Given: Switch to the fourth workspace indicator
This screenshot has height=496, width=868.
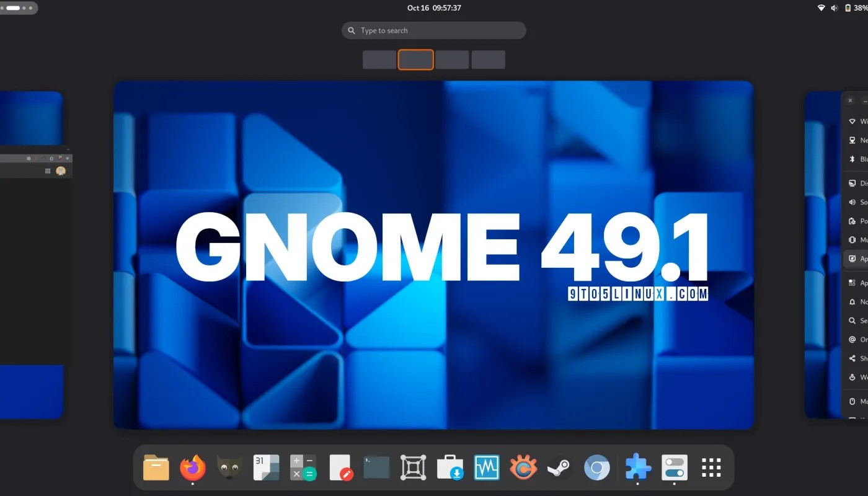Looking at the screenshot, I should 489,60.
